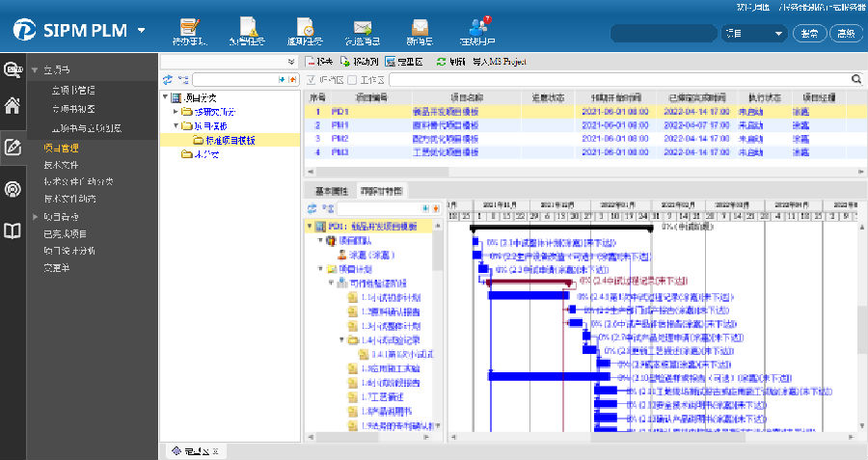
Task: Open 已完成项目 in sidebar menu
Action: click(65, 233)
